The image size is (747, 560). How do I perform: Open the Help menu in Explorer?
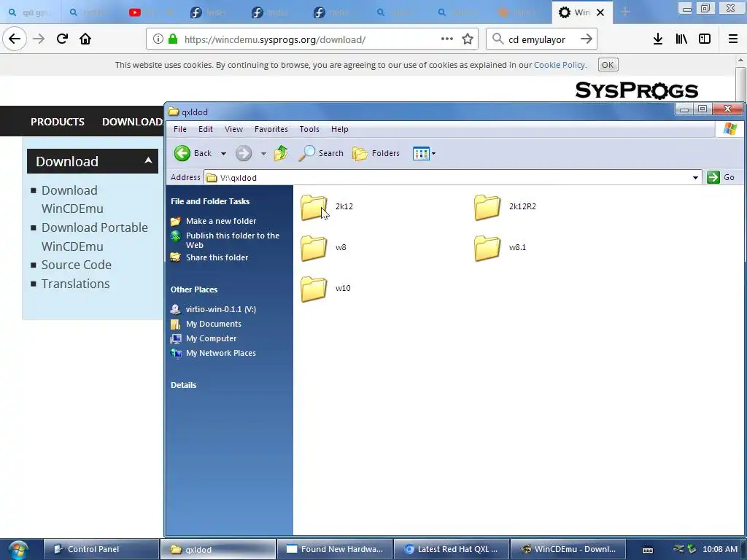coord(340,129)
